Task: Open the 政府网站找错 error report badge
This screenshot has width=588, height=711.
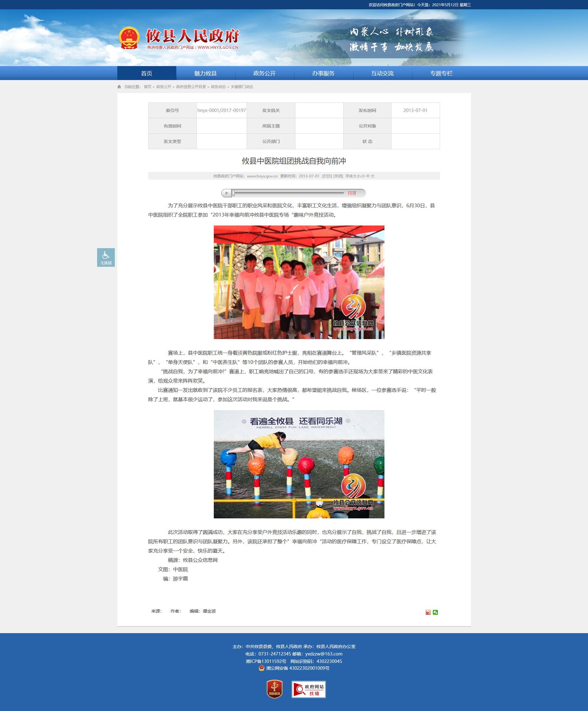Action: (308, 689)
